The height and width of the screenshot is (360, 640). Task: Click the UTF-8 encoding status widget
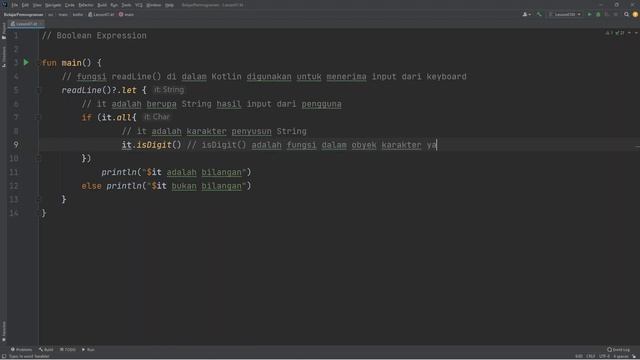604,356
